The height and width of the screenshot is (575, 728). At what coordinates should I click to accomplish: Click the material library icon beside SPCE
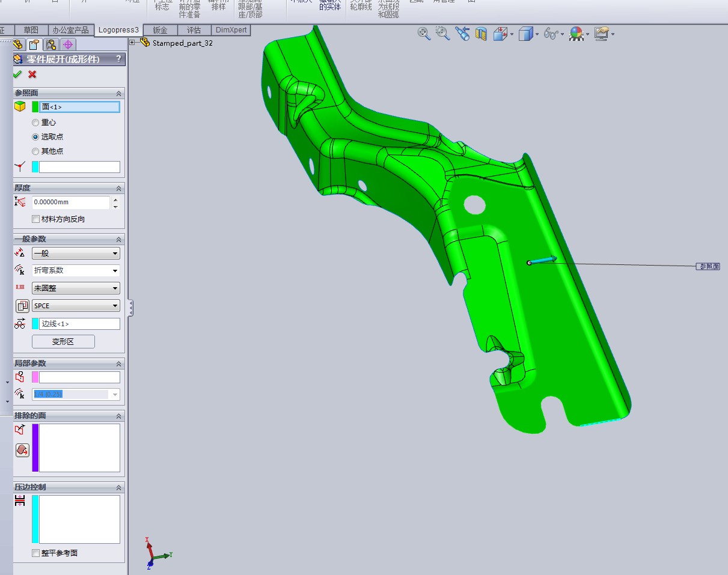22,306
